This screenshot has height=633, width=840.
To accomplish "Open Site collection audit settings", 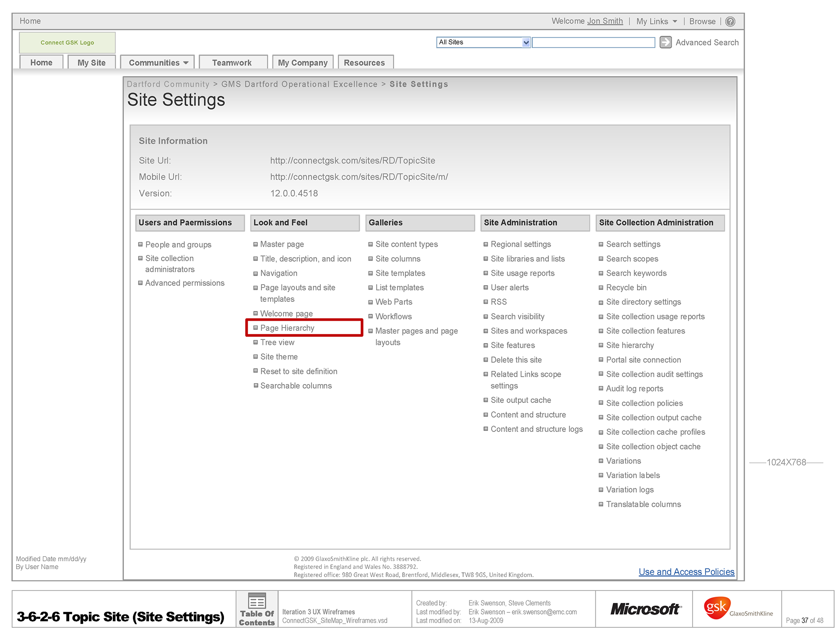I will [x=654, y=374].
